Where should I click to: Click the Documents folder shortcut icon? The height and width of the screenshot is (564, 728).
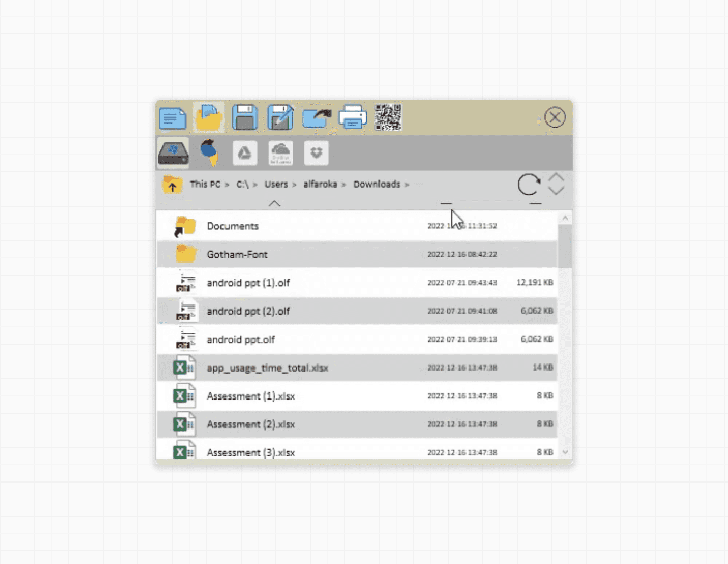[x=185, y=227]
